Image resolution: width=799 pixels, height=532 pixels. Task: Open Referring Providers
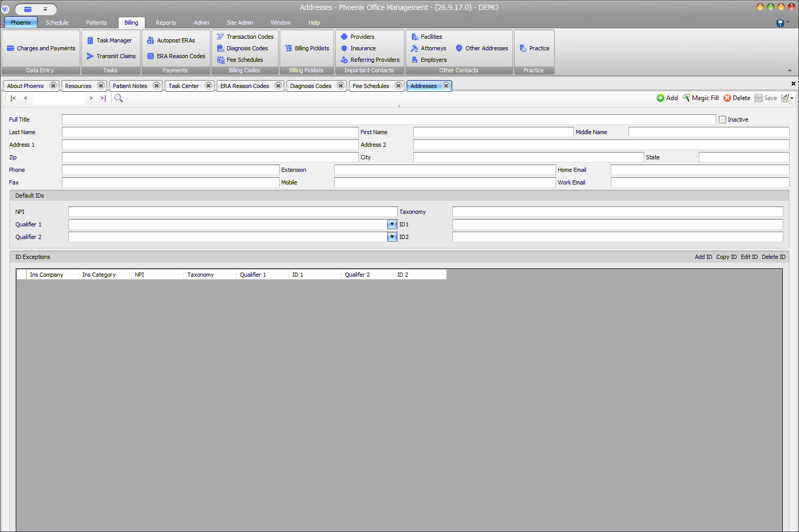370,60
